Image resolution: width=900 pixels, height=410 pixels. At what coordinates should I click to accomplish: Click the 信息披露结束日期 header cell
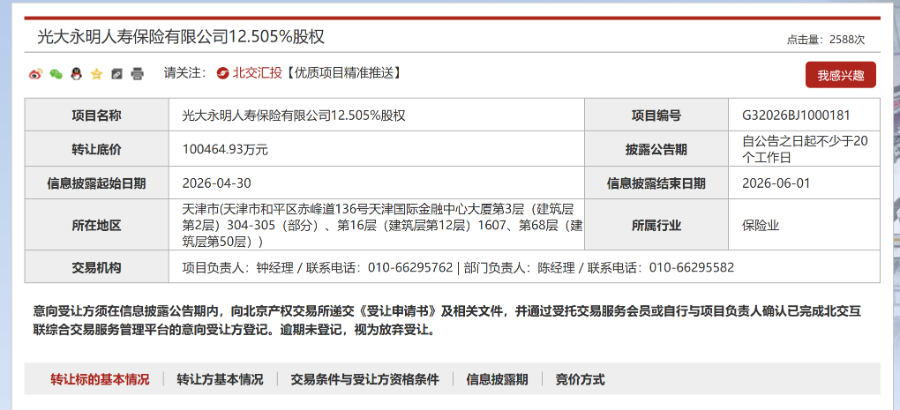657,183
